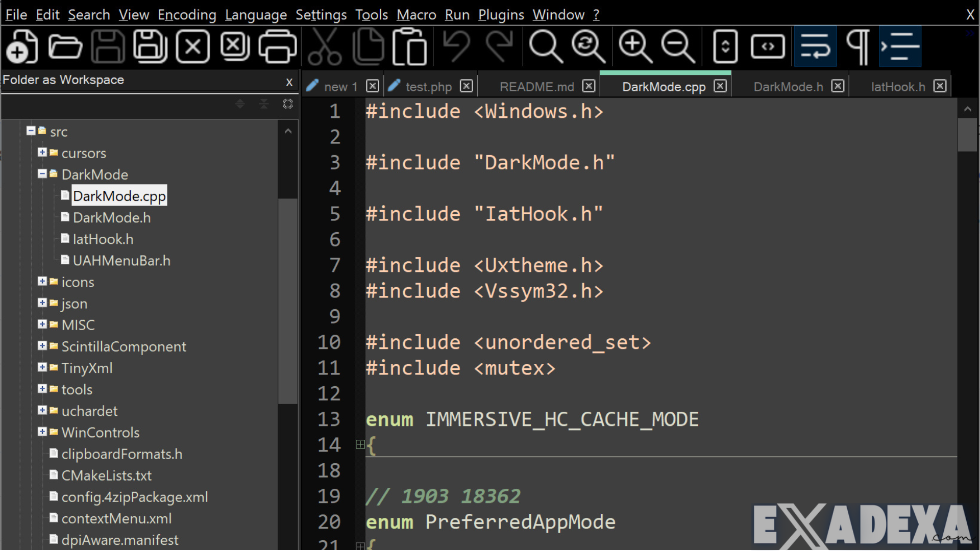Undo the last edit
Image resolution: width=980 pixels, height=551 pixels.
click(x=456, y=46)
